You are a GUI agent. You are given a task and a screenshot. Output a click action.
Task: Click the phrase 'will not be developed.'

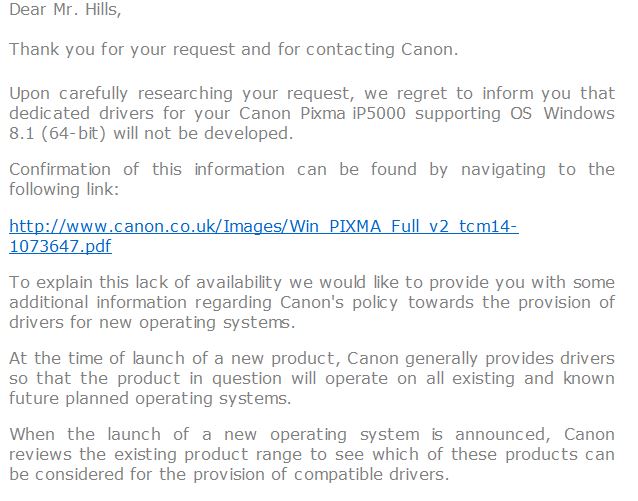(x=203, y=133)
